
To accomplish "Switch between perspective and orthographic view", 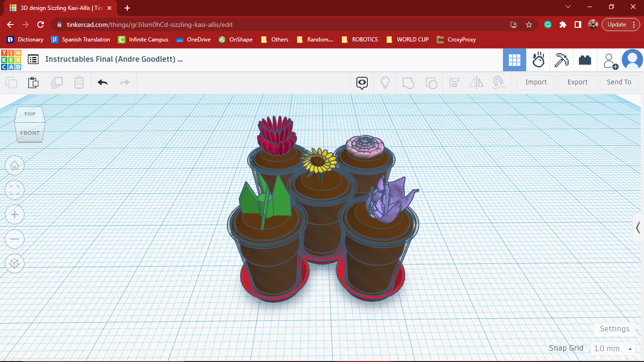I will [15, 263].
